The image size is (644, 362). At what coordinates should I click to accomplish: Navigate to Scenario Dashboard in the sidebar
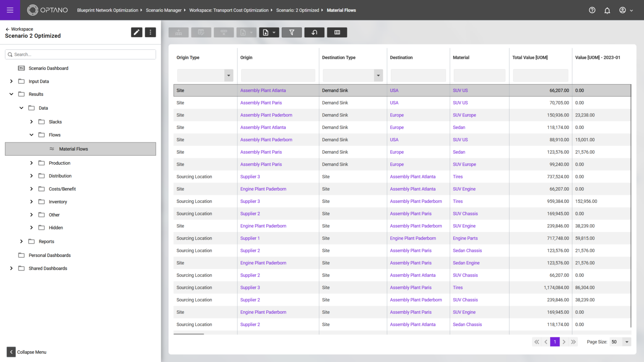[47, 68]
